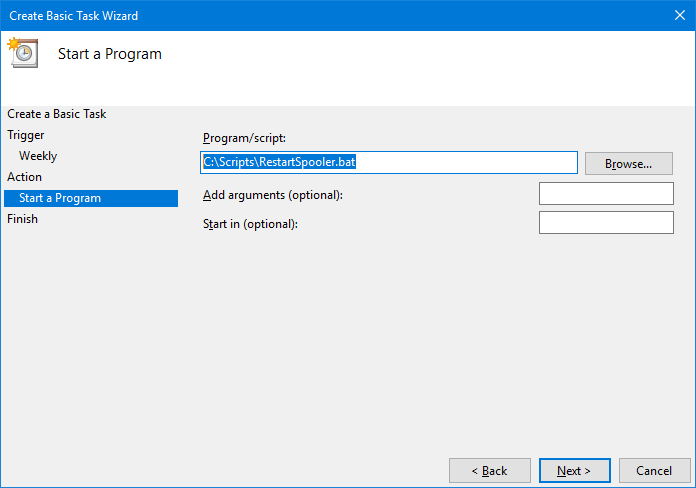Select the Create a Basic Task step

[56, 114]
